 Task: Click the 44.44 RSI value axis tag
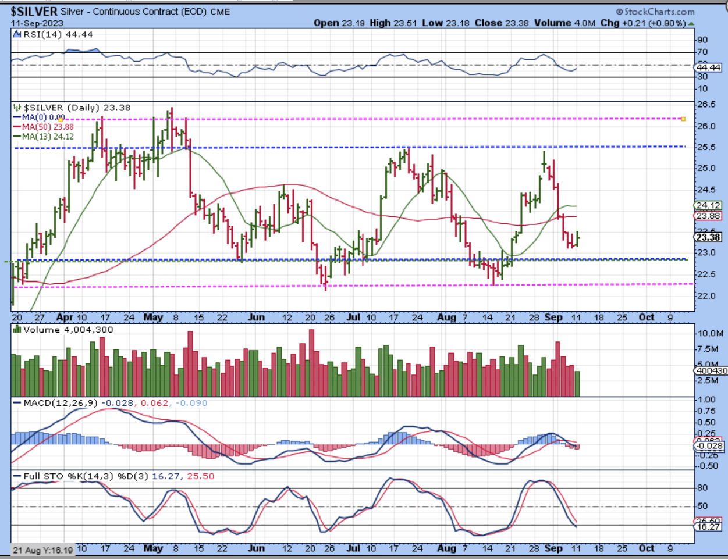708,67
